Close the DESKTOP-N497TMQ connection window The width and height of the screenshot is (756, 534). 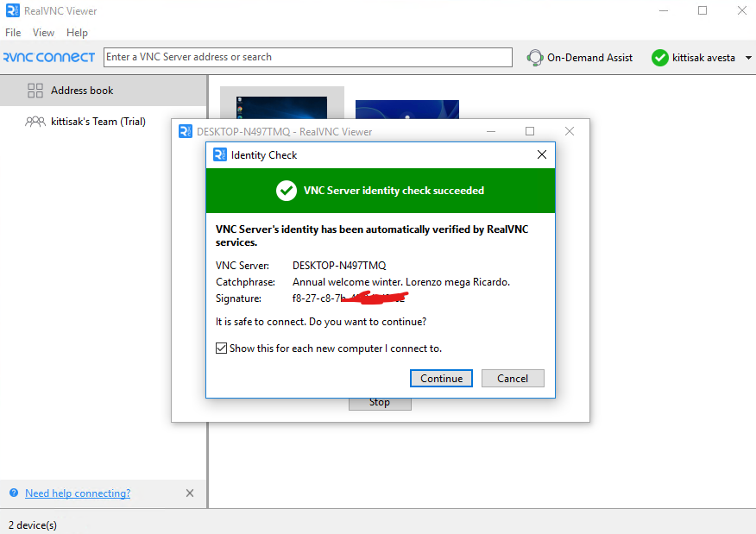(570, 131)
